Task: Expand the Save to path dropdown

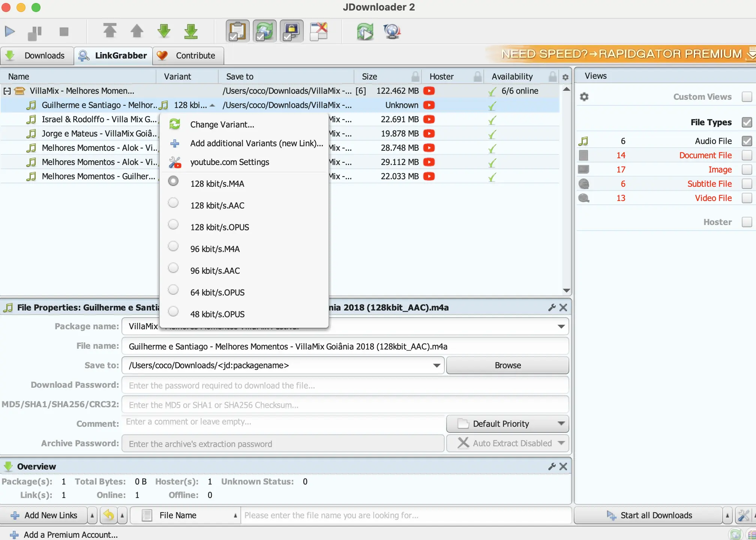Action: (436, 366)
